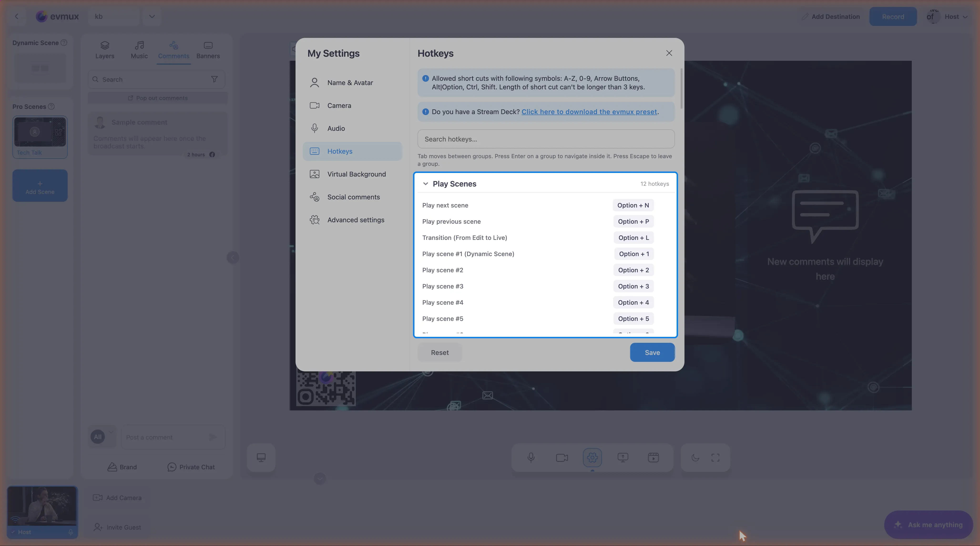
Task: Open the comments filter icon
Action: click(214, 79)
